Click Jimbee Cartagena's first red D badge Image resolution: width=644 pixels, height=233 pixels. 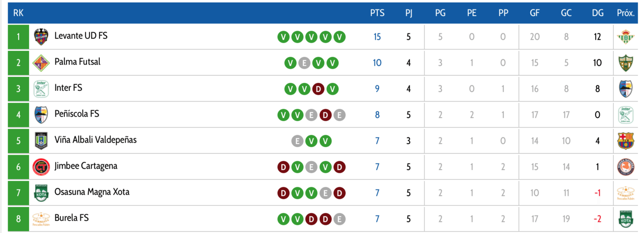[283, 167]
